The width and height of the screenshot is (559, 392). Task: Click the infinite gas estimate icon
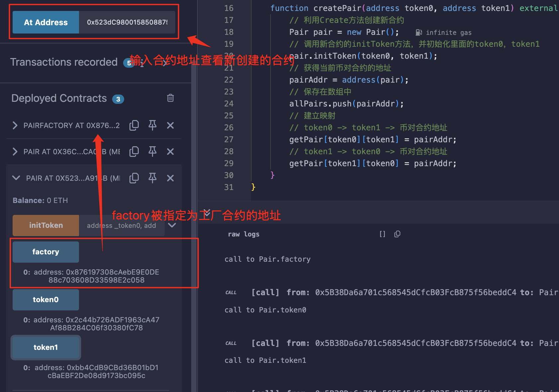coord(419,33)
